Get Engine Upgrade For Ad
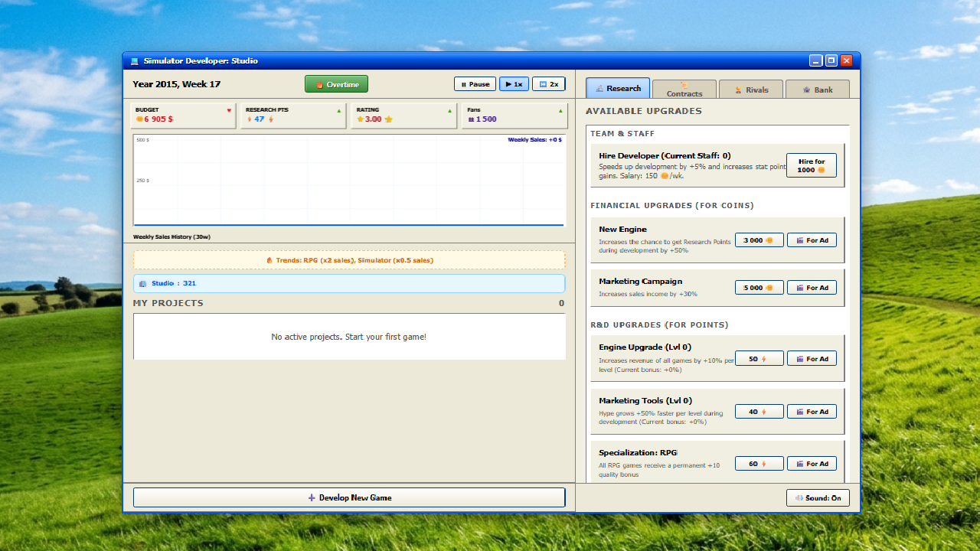This screenshot has width=980, height=551. coord(812,359)
